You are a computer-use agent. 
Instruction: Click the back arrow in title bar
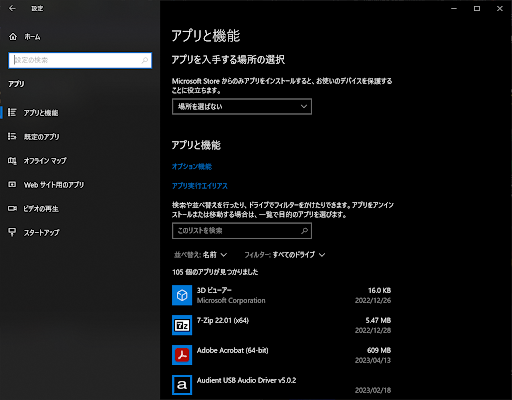pos(12,8)
